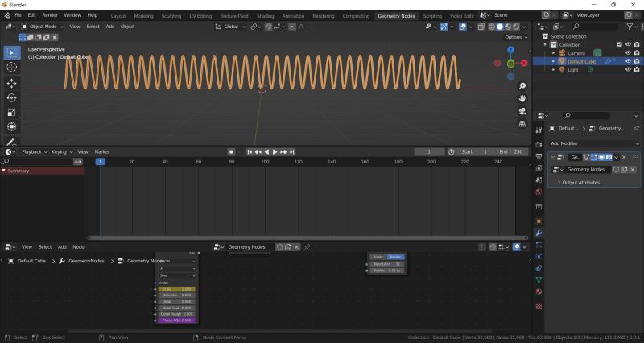Click the green Y axis gizmo ball
The image size is (644, 343).
[510, 64]
